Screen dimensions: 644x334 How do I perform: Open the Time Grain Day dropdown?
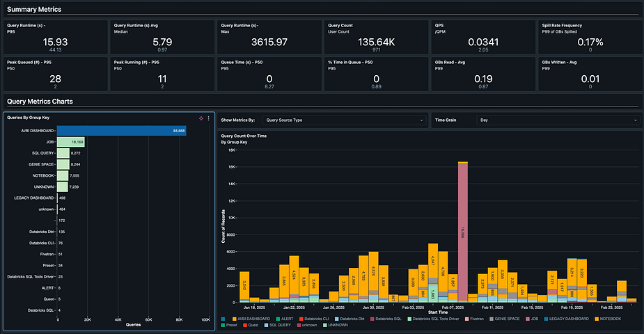pyautogui.click(x=558, y=120)
